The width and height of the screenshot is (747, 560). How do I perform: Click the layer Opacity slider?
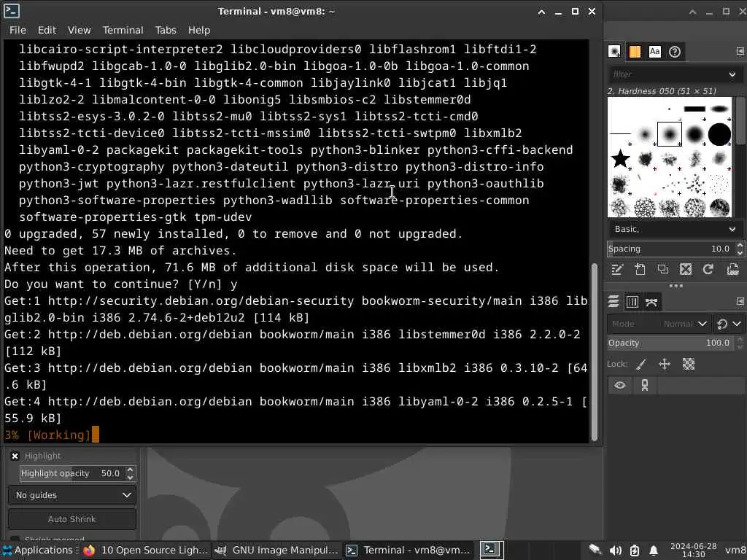[671, 343]
